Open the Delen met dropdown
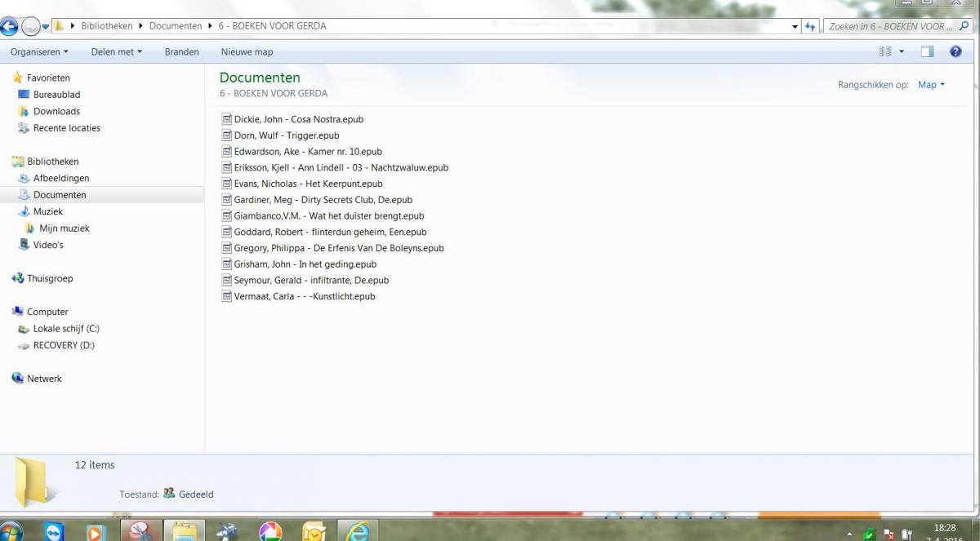The height and width of the screenshot is (541, 980). 116,51
